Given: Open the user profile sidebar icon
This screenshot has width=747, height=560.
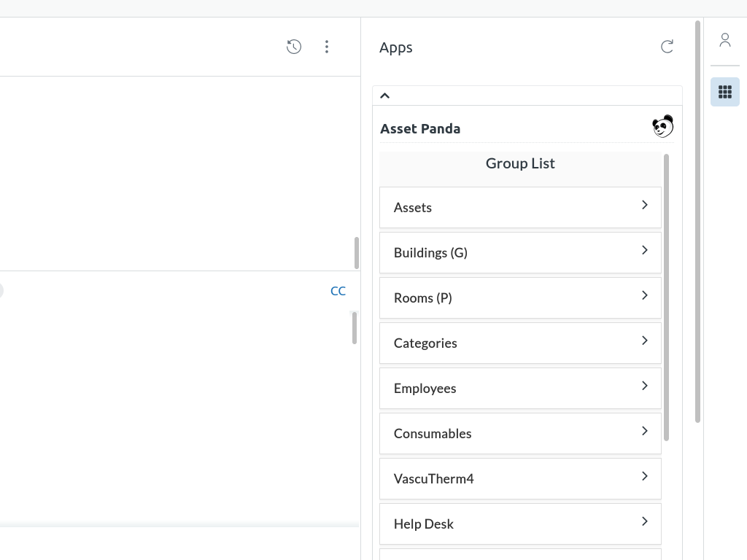Looking at the screenshot, I should (x=724, y=40).
